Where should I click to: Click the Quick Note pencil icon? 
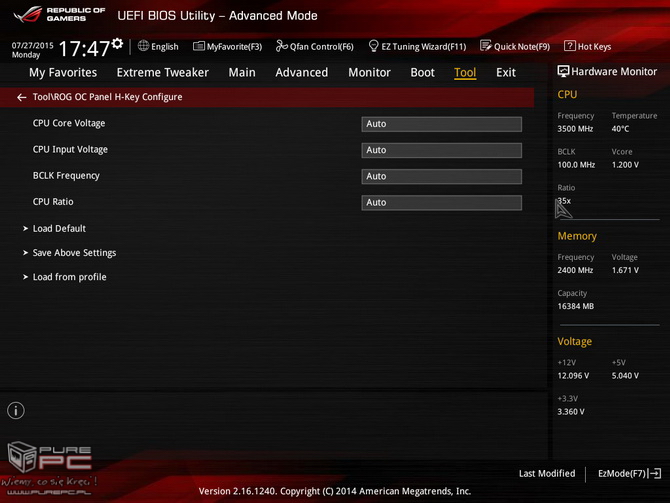tap(485, 46)
